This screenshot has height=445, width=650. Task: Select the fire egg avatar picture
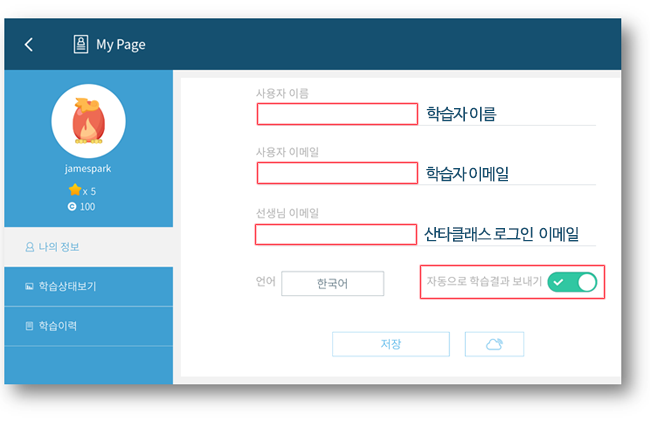tap(88, 121)
